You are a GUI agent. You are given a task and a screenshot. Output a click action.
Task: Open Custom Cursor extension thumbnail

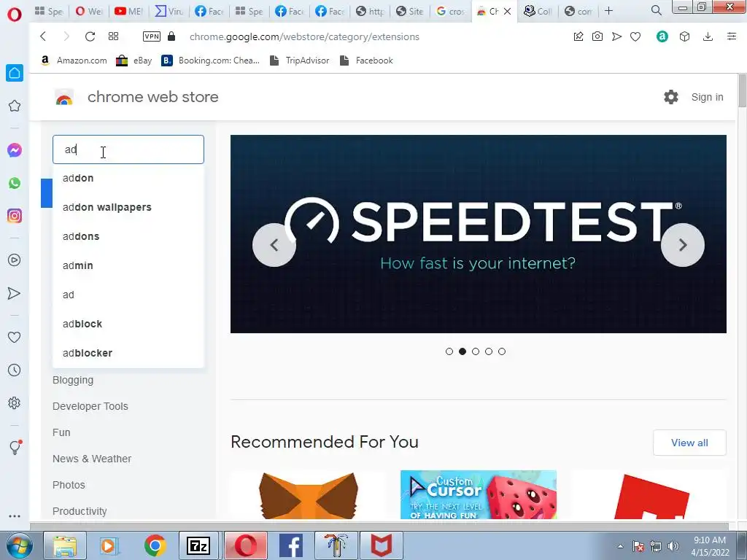tap(479, 495)
